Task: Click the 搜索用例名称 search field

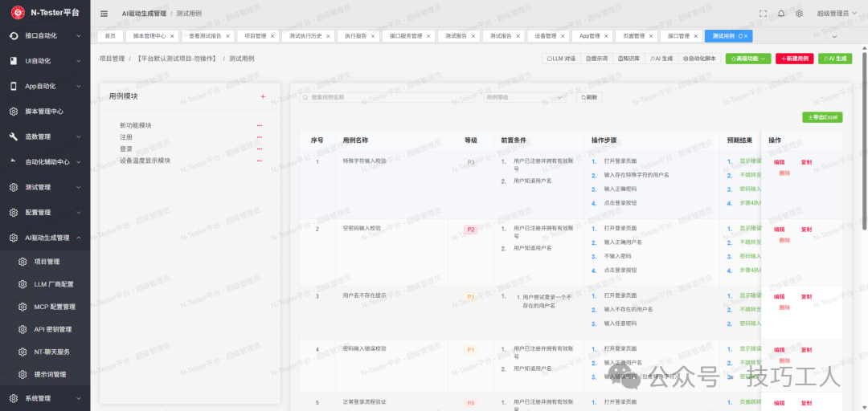Action: tap(387, 97)
